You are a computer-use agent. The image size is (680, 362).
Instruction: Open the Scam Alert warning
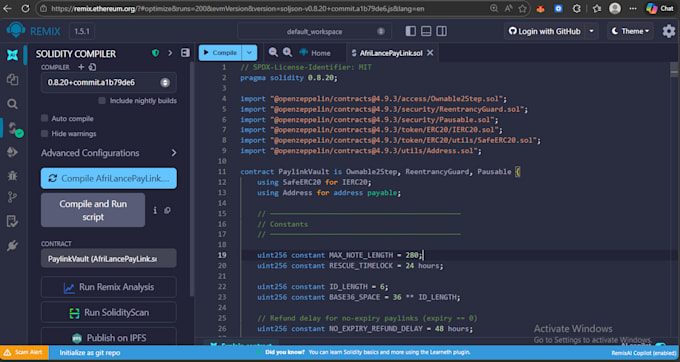coord(24,352)
